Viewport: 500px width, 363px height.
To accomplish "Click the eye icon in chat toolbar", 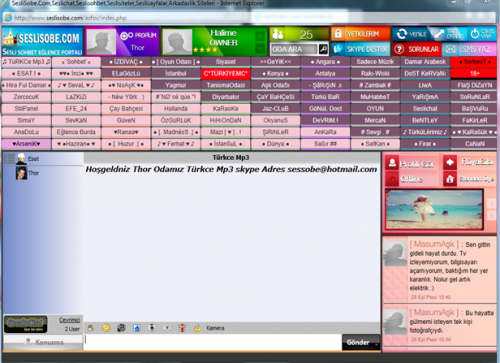I will (167, 328).
